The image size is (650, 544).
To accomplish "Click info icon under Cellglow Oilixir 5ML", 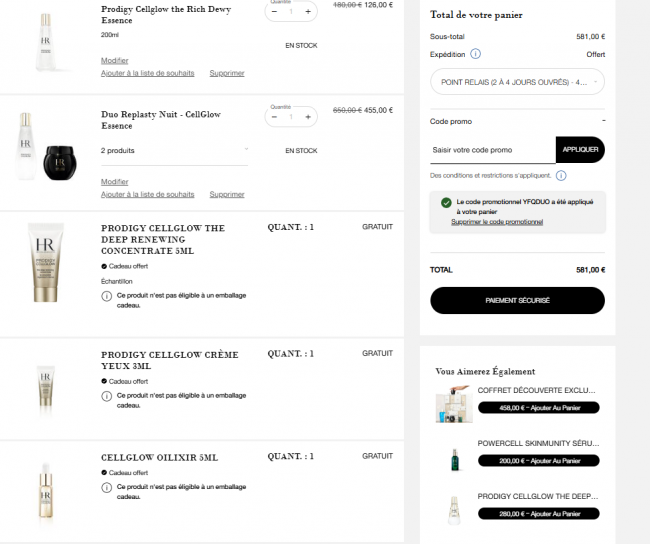I will [107, 487].
